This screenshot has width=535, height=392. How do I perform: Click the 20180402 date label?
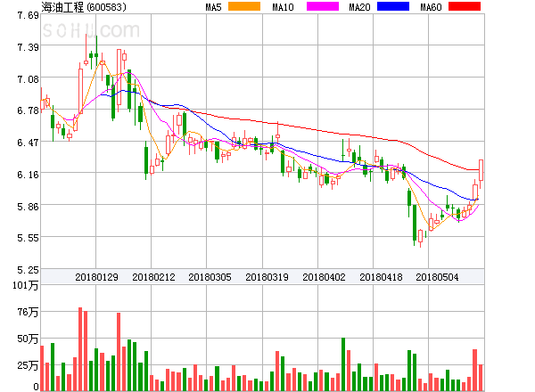click(x=324, y=277)
